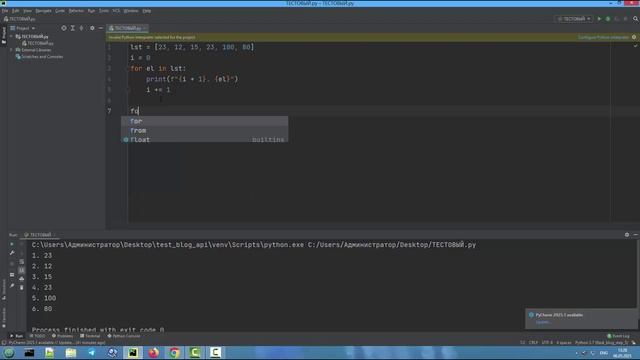Hide the Project panel with minus icon

pos(101,28)
